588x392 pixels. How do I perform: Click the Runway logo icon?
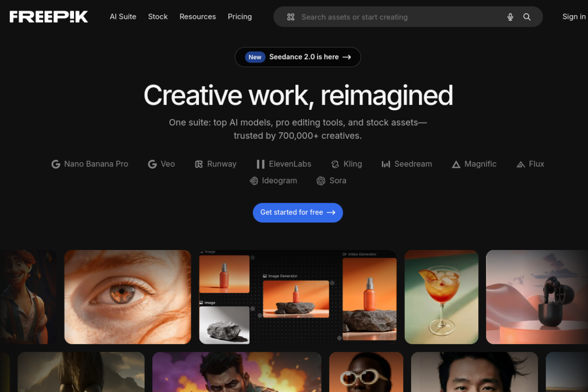(199, 164)
